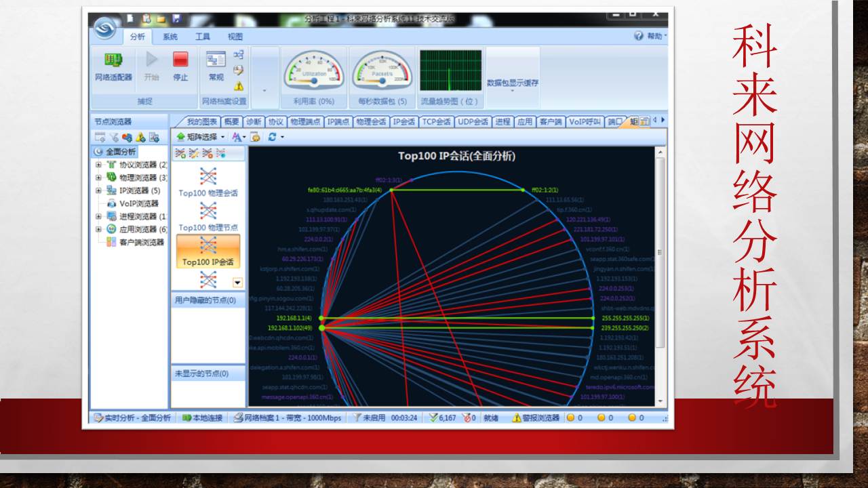Expand the 应用浏览器 tree node

point(98,229)
